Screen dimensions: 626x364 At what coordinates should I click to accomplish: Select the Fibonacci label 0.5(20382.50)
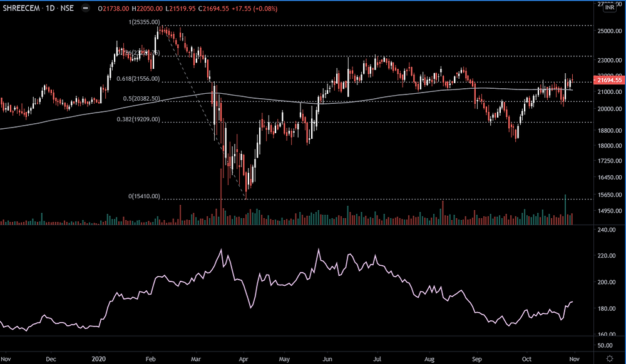(141, 98)
